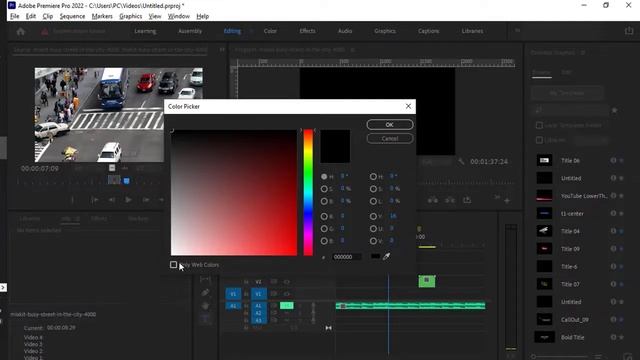Click the info icon beside Title 04
640x360 pixels.
point(613,231)
